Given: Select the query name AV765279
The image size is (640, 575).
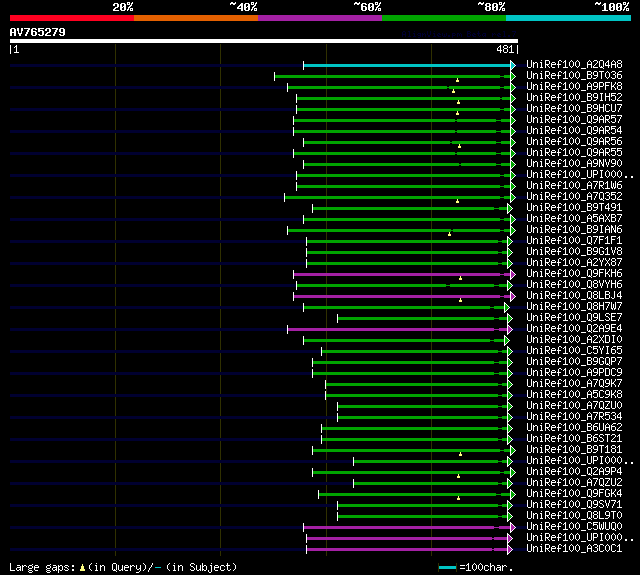Looking at the screenshot, I should [38, 32].
